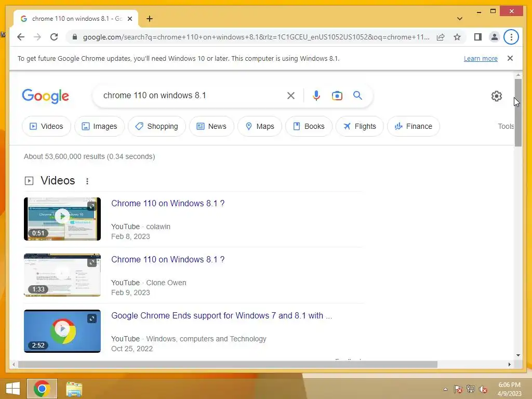
Task: Close the 'chrome 110 on windows 8.1' tab
Action: pyautogui.click(x=129, y=19)
